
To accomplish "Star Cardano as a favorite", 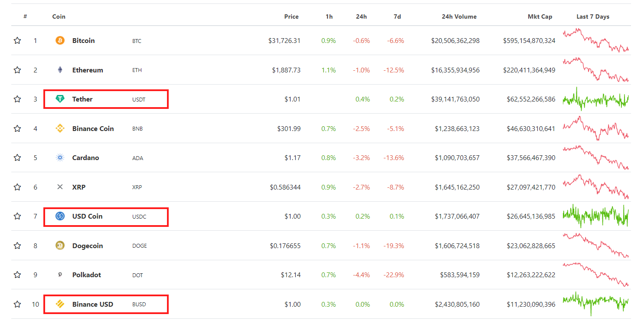I will (x=17, y=157).
